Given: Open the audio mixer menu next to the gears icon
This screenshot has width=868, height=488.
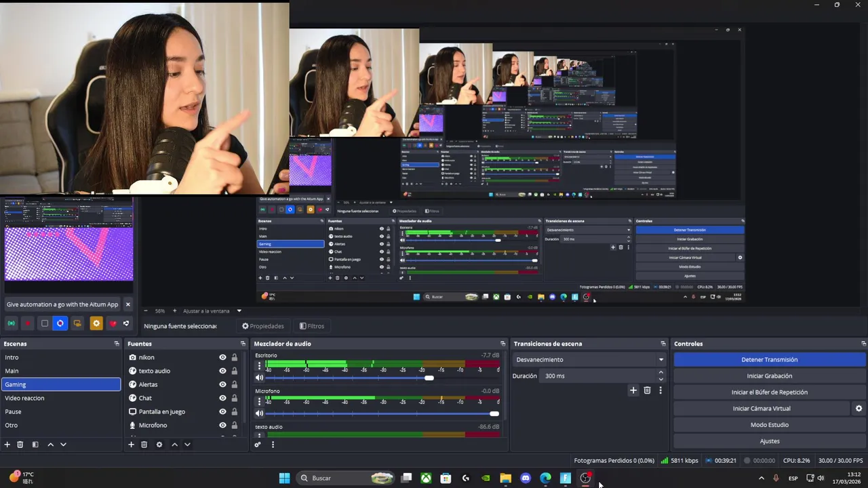Looking at the screenshot, I should coord(273,445).
